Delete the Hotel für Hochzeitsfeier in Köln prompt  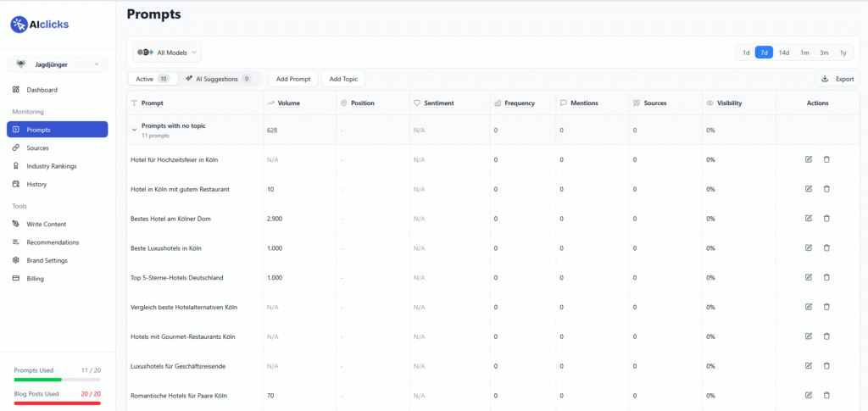tap(826, 159)
